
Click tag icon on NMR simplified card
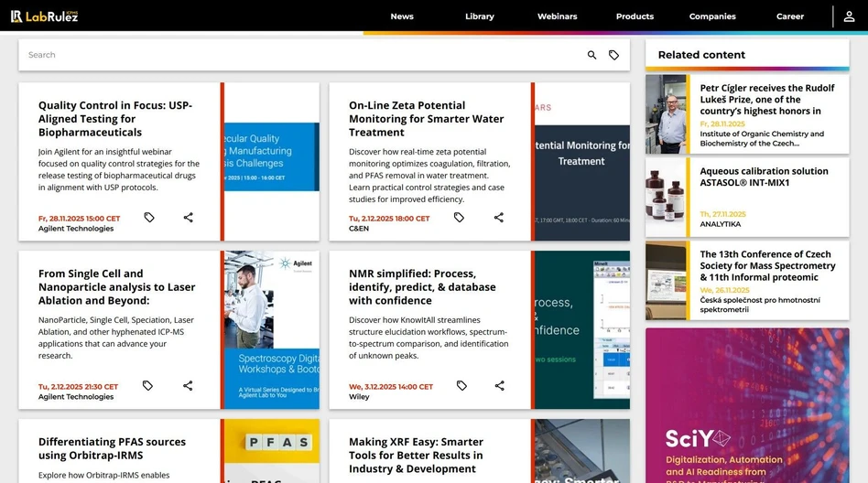(461, 386)
